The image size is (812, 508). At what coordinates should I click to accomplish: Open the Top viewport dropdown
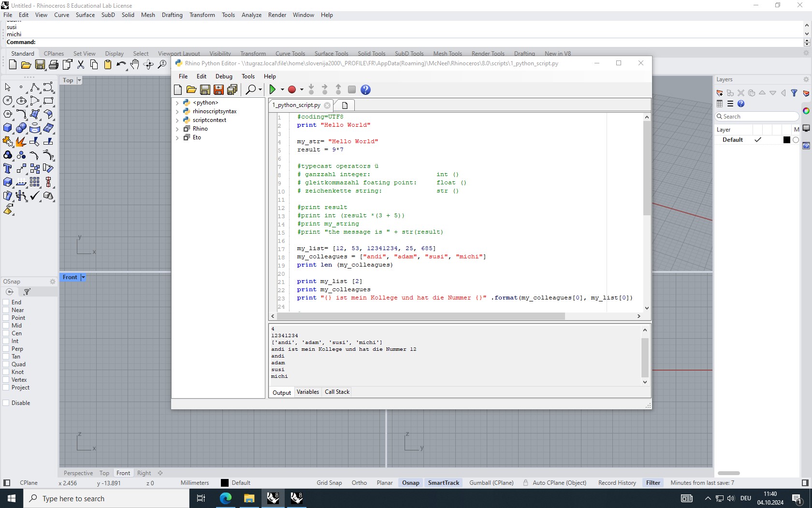[79, 80]
